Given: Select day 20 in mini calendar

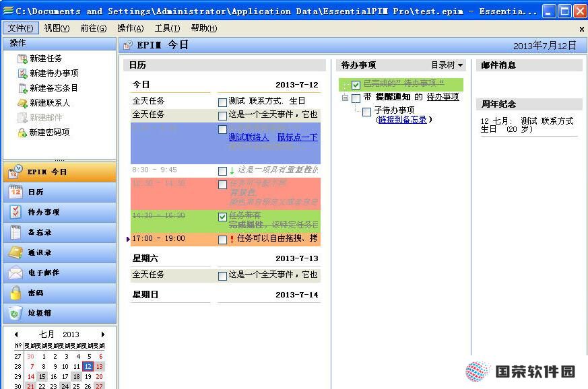Looking at the screenshot, I should coord(99,377).
